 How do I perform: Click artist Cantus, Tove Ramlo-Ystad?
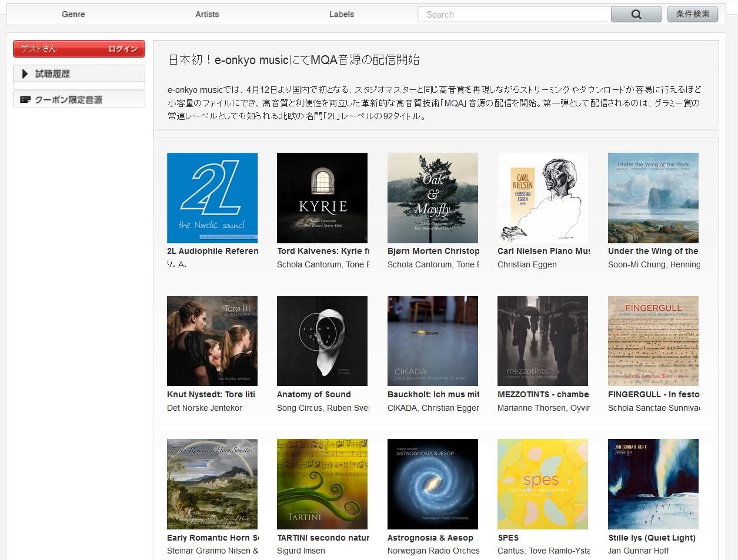[544, 551]
